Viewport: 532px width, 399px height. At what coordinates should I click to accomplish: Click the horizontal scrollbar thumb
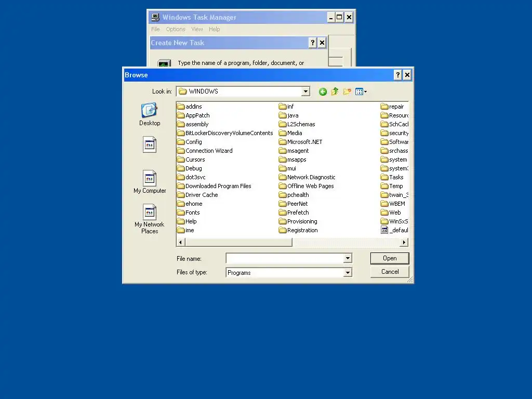click(x=238, y=242)
